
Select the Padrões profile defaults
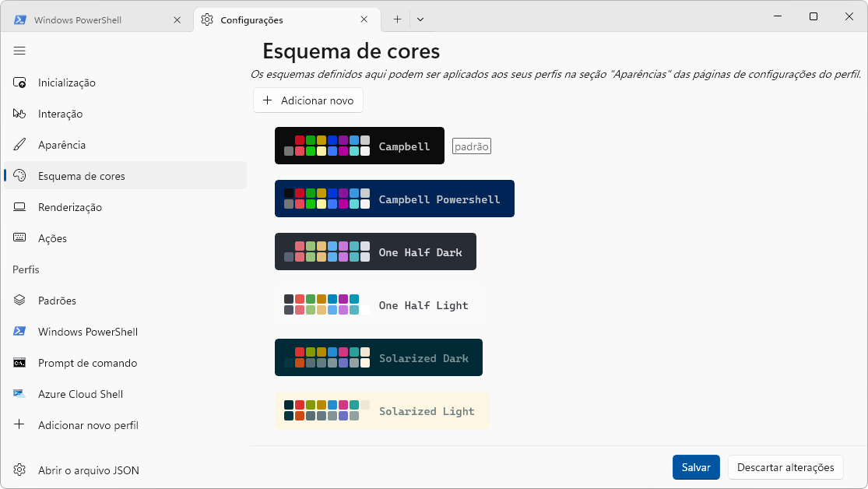57,301
